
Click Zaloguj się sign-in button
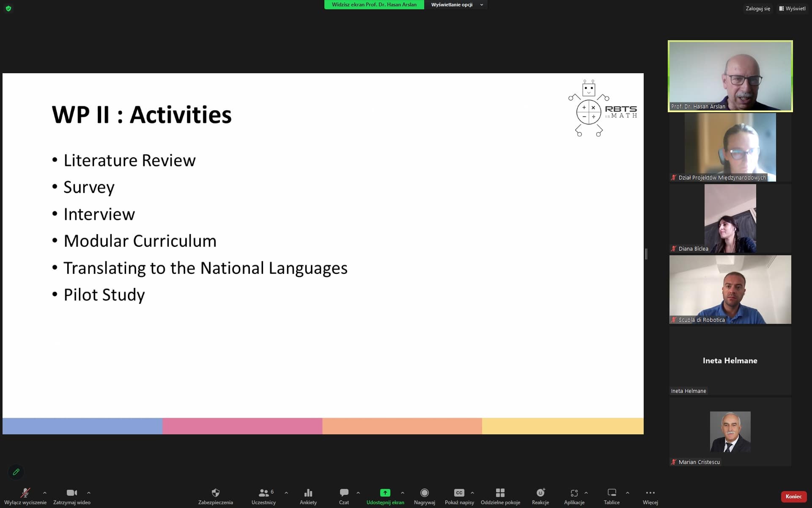coord(758,8)
